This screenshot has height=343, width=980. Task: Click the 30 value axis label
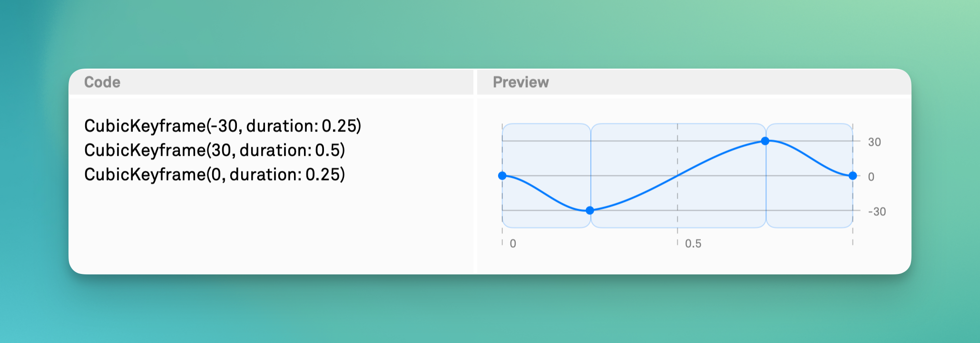[874, 142]
